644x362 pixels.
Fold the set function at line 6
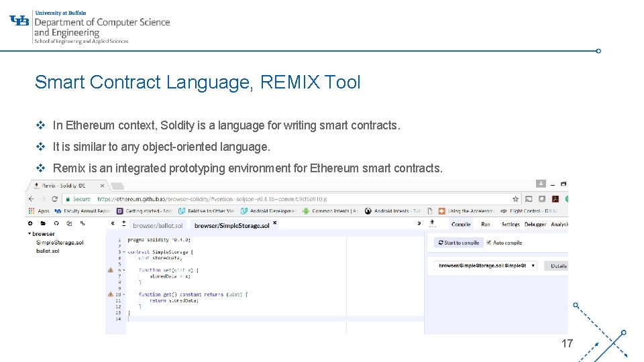pyautogui.click(x=124, y=270)
